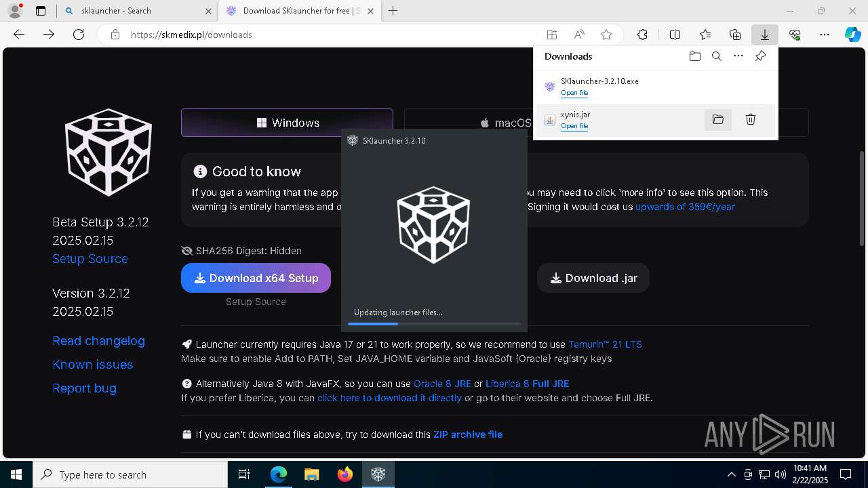This screenshot has width=868, height=488.
Task: Refresh the current page
Action: (x=79, y=35)
